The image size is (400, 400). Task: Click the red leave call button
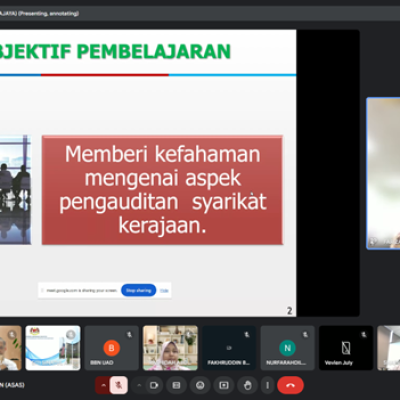pos(290,385)
